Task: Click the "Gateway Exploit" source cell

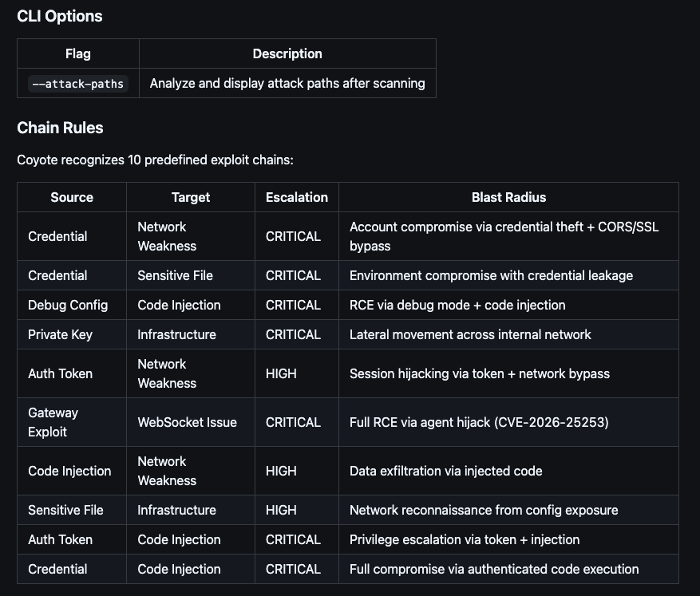Action: coord(53,422)
